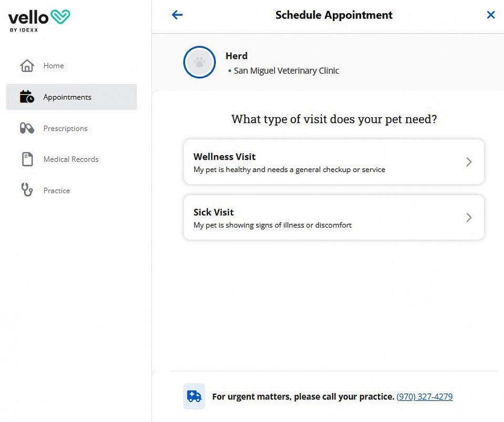504x422 pixels.
Task: Select the Sick Visit option
Action: (x=334, y=218)
